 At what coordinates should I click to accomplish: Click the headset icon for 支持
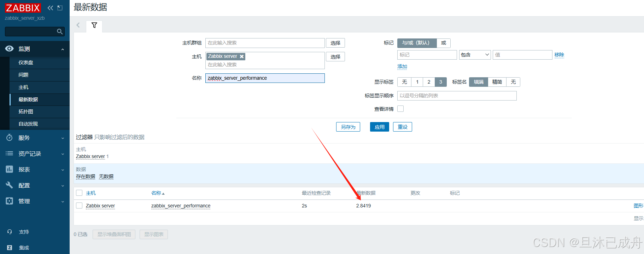pyautogui.click(x=10, y=232)
